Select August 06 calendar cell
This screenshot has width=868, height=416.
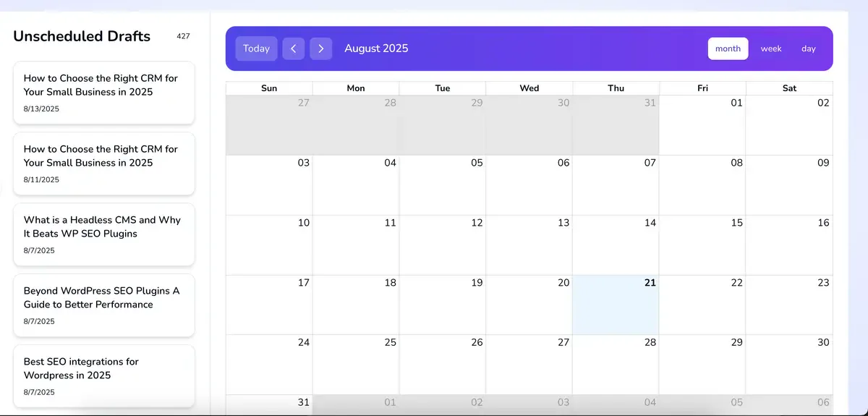tap(529, 185)
